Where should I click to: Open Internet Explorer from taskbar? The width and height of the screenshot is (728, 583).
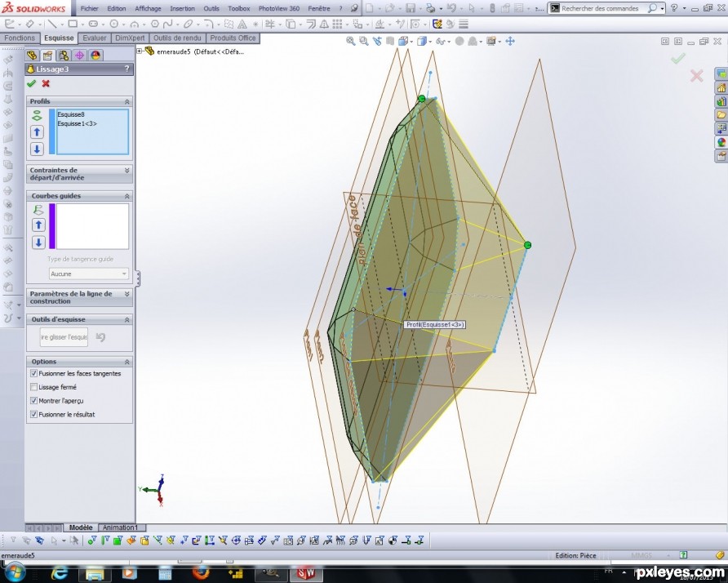point(59,573)
